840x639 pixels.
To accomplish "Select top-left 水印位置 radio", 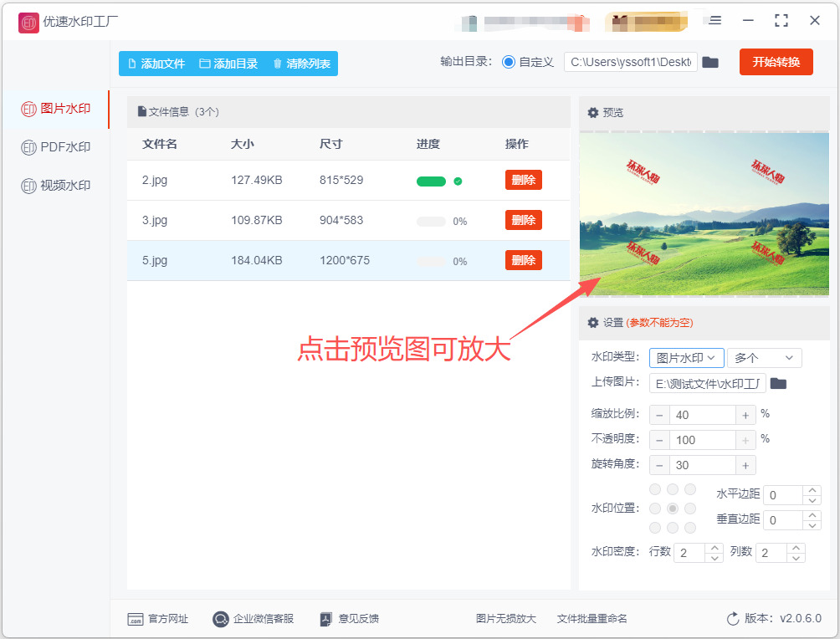I will click(655, 489).
